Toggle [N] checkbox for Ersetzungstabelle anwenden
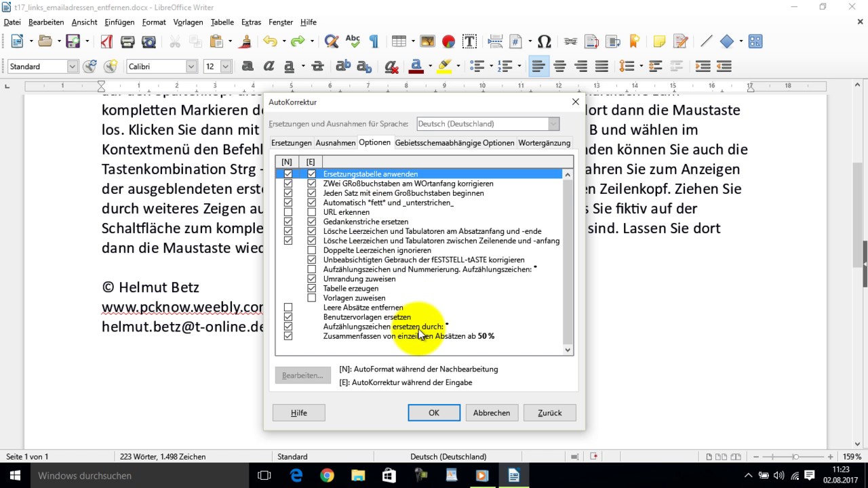The image size is (868, 488). coord(288,174)
